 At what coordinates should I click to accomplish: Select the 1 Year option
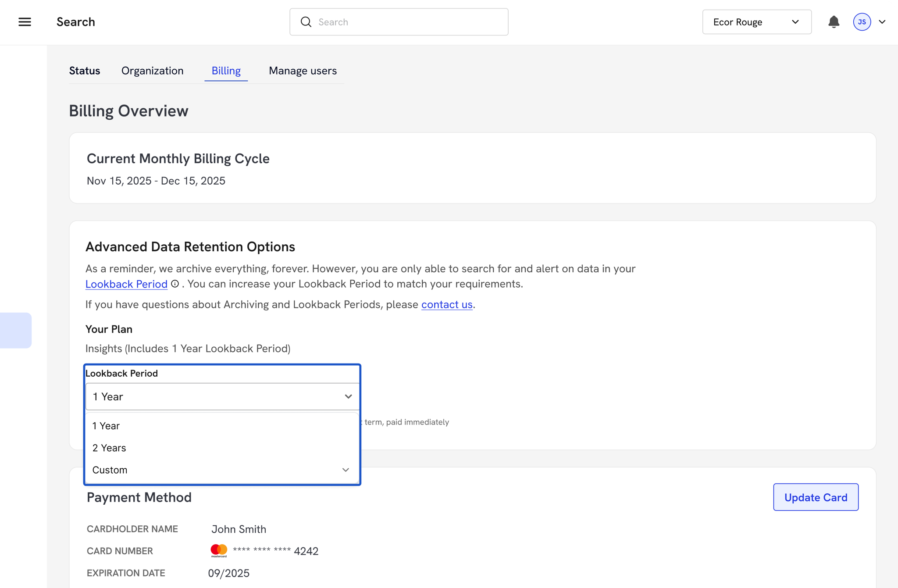point(106,426)
